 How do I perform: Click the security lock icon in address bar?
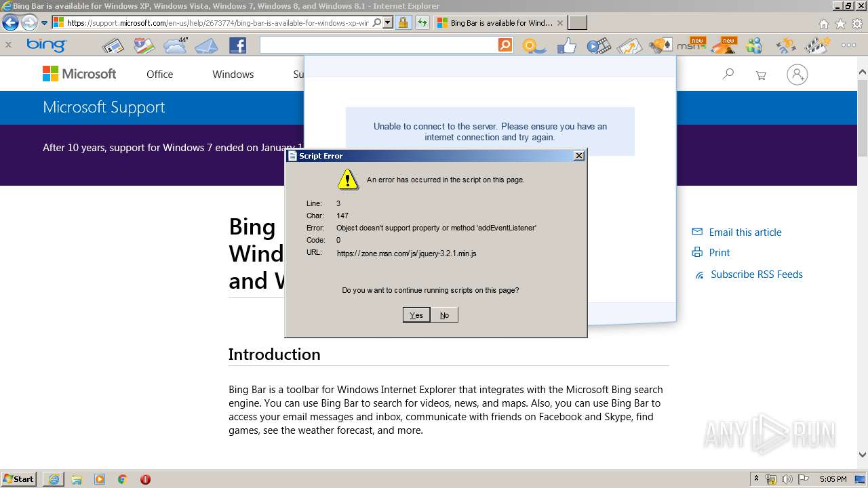click(x=403, y=22)
